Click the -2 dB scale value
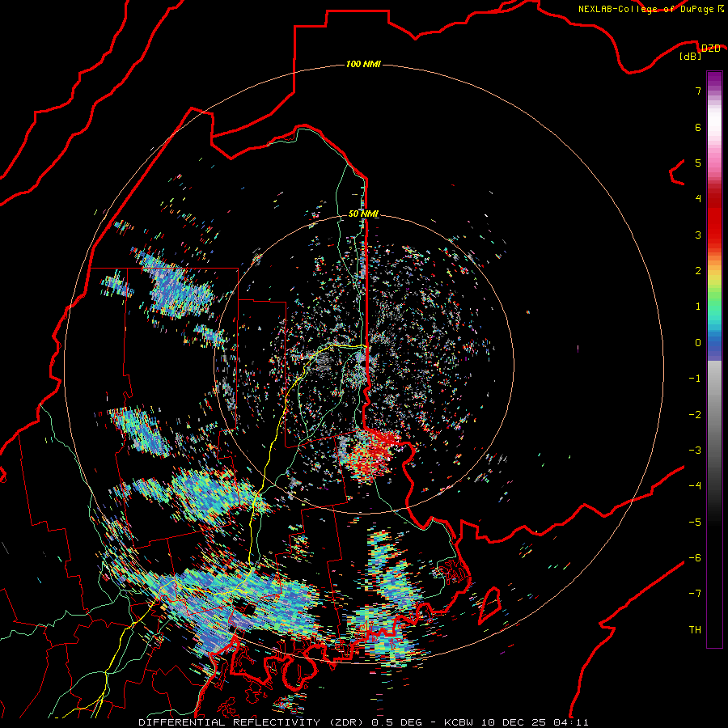The image size is (728, 728). 695,415
